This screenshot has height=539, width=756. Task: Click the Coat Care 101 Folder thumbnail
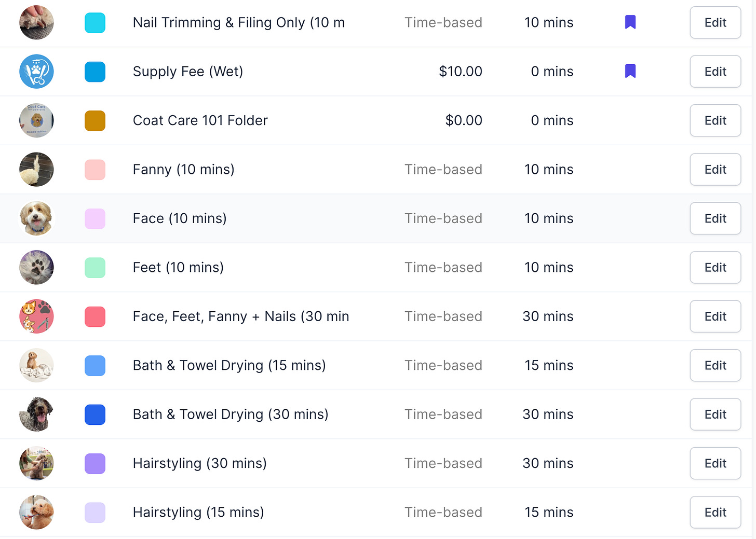[36, 120]
